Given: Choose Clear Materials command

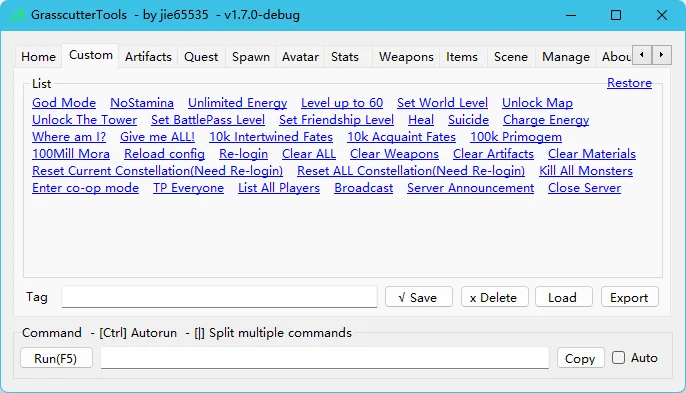Looking at the screenshot, I should click(x=592, y=154).
